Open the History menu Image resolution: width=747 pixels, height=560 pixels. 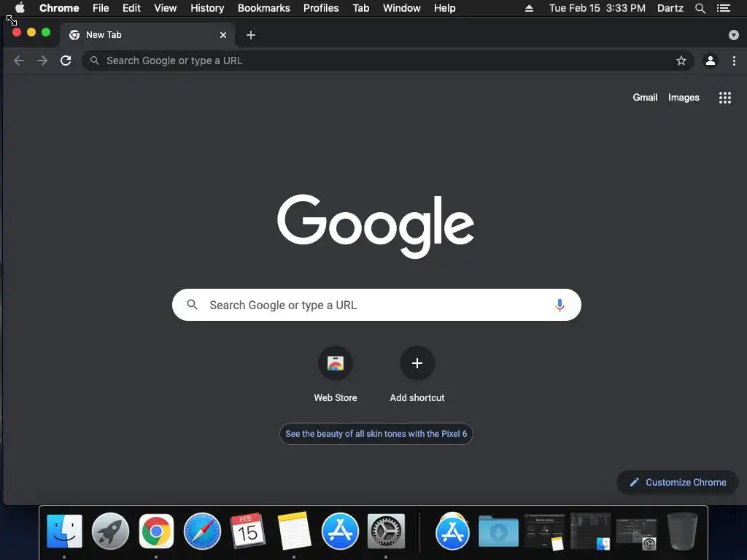pos(207,8)
